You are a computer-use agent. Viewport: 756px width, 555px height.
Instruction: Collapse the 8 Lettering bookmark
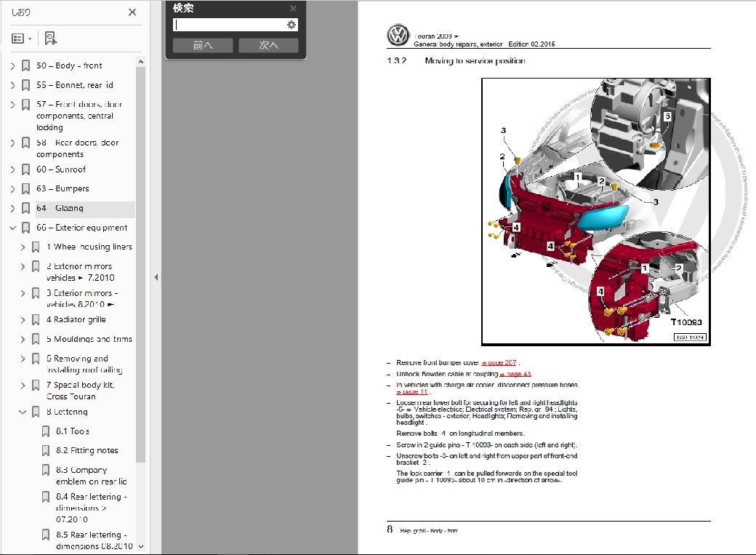(x=23, y=412)
